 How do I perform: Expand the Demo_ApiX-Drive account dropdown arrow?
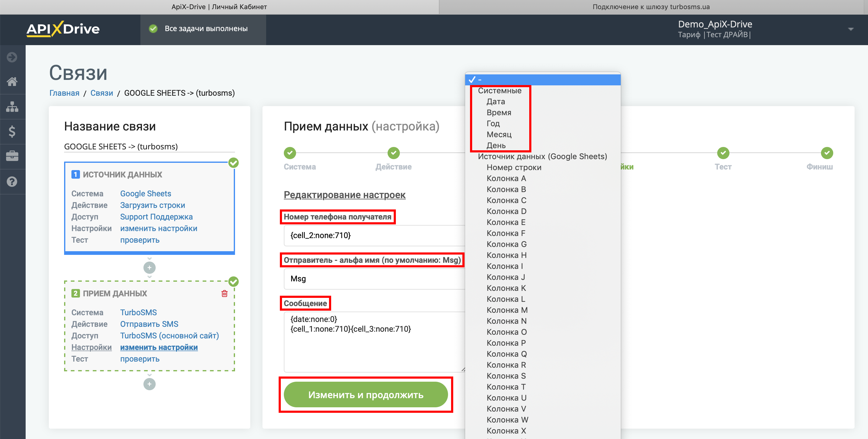(x=851, y=29)
